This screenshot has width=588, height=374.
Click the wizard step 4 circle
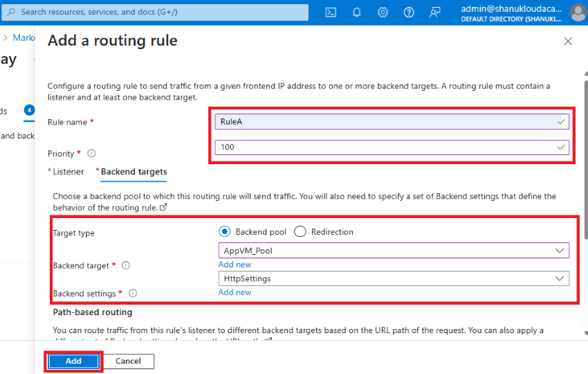click(29, 110)
